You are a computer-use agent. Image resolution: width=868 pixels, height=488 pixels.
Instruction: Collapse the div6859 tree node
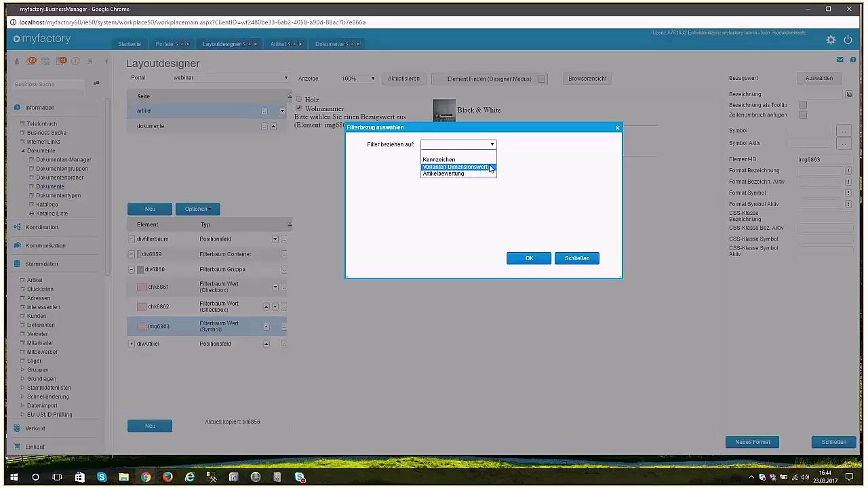pyautogui.click(x=132, y=254)
